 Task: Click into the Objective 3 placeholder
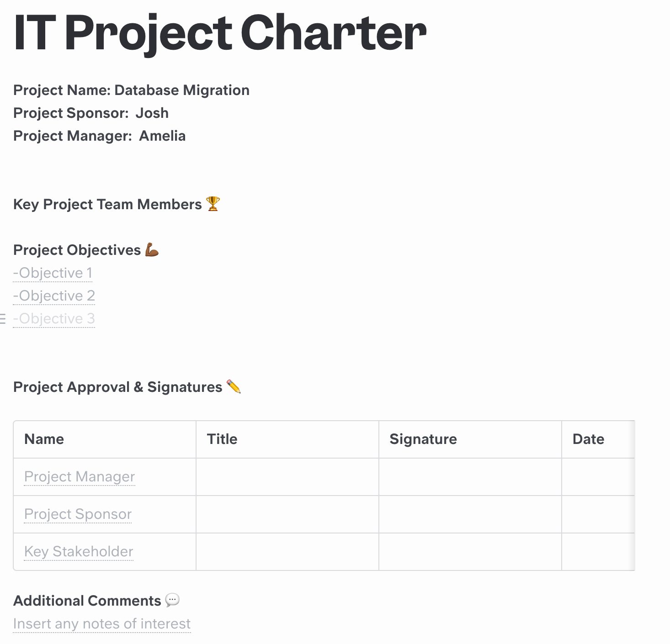(54, 319)
